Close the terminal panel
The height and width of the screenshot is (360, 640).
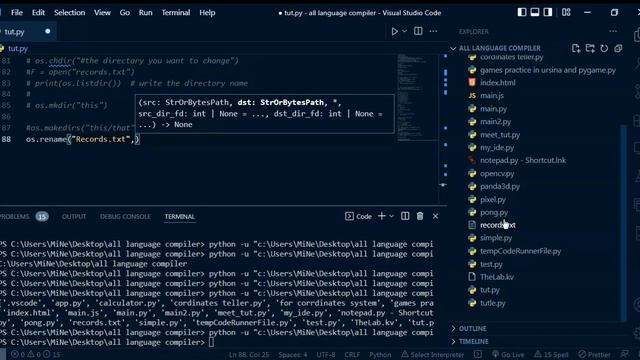[x=436, y=216]
